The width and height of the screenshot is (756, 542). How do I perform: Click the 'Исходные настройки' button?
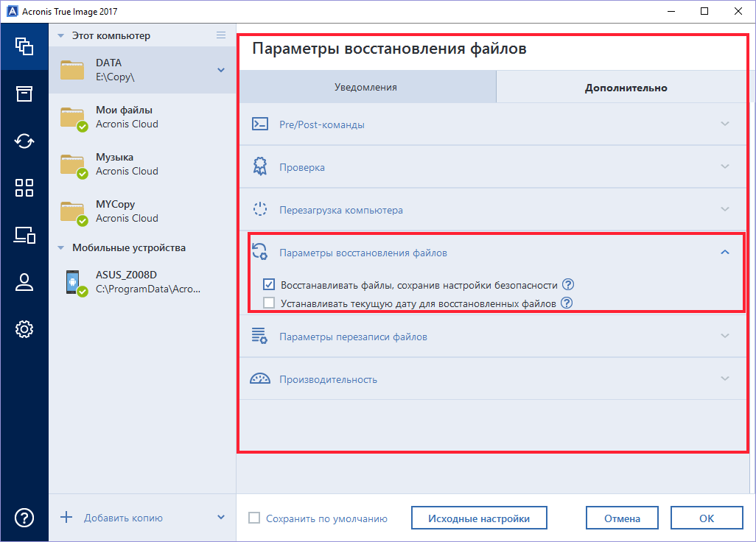pos(479,518)
